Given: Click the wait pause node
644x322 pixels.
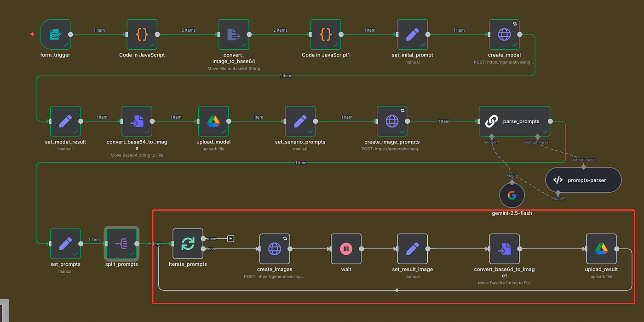Looking at the screenshot, I should (346, 249).
